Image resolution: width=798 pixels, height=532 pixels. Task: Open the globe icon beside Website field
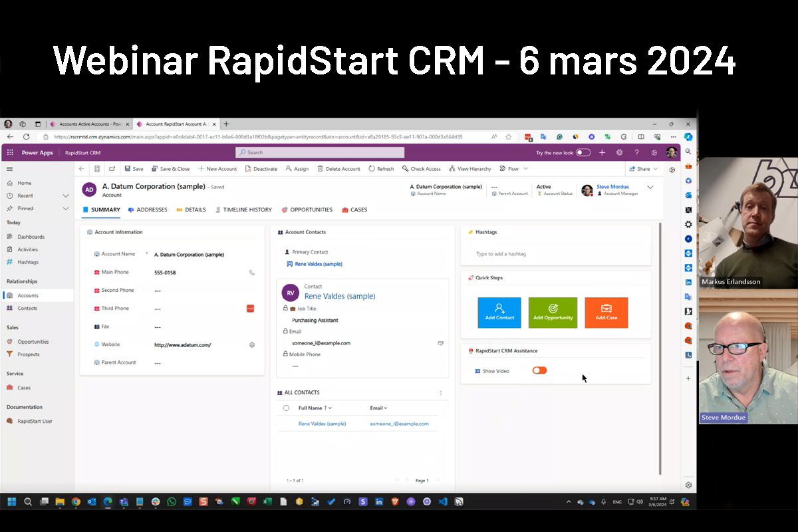coord(252,345)
